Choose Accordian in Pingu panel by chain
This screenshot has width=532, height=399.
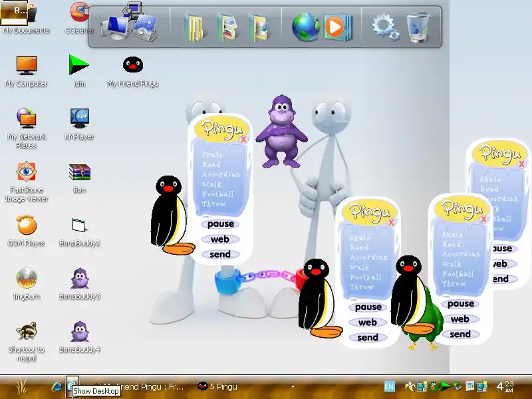[369, 257]
